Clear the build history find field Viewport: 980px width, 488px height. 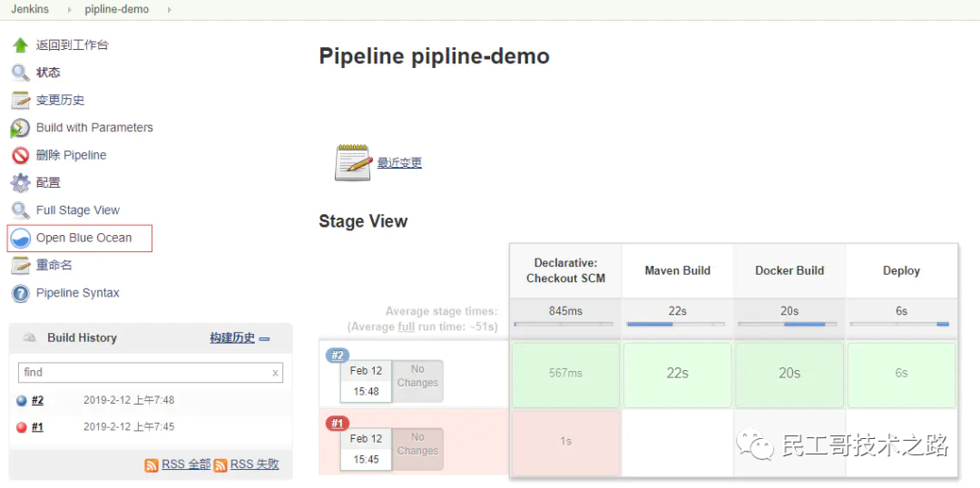point(275,373)
